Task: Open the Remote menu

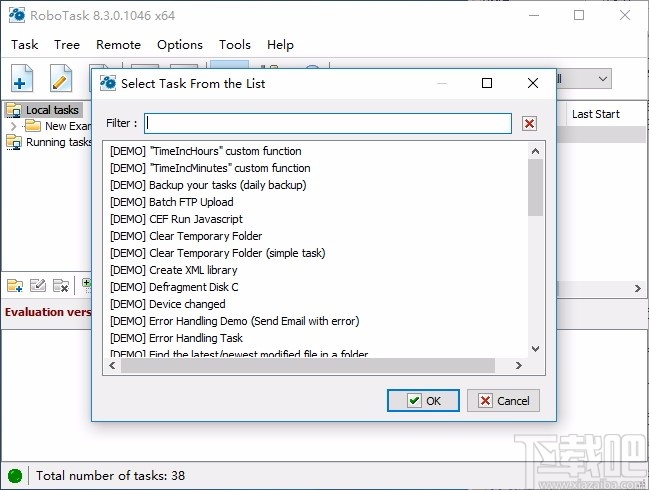Action: pyautogui.click(x=118, y=44)
